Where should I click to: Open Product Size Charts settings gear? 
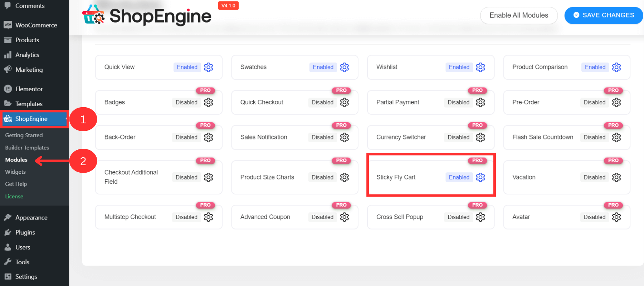344,177
